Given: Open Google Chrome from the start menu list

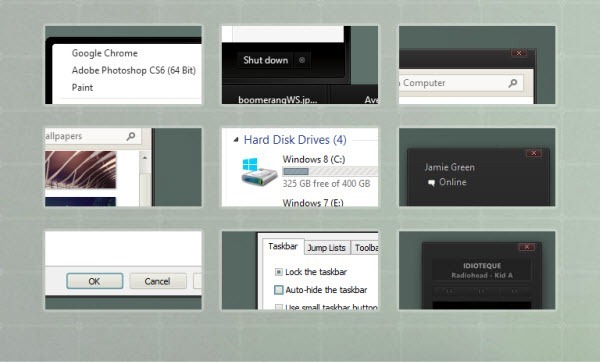Looking at the screenshot, I should tap(104, 53).
